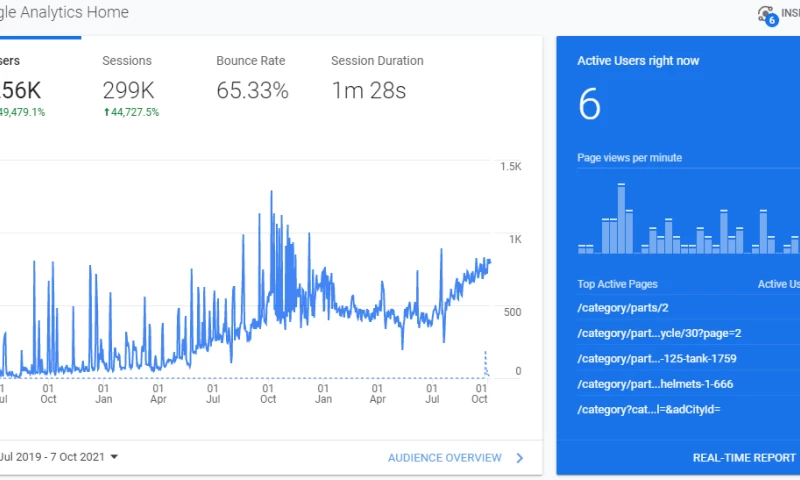
Task: Open the REAL-TIME REPORT link
Action: (x=744, y=458)
